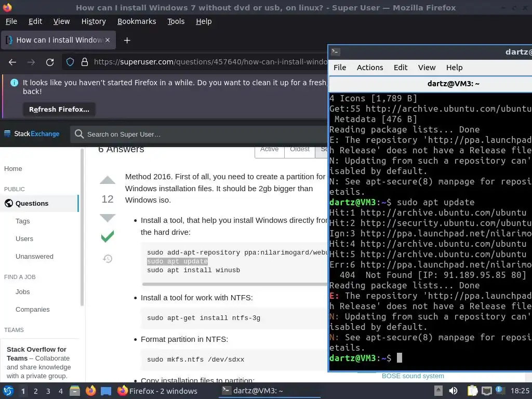Click the 'sudo apt install winusb' code line
Viewport: 532px width, 399px height.
[x=193, y=270]
